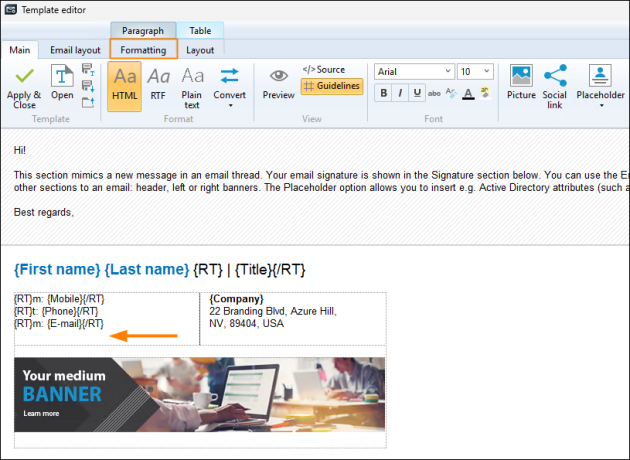Viewport: 630px width, 460px height.
Task: Toggle italic formatting
Action: (400, 93)
